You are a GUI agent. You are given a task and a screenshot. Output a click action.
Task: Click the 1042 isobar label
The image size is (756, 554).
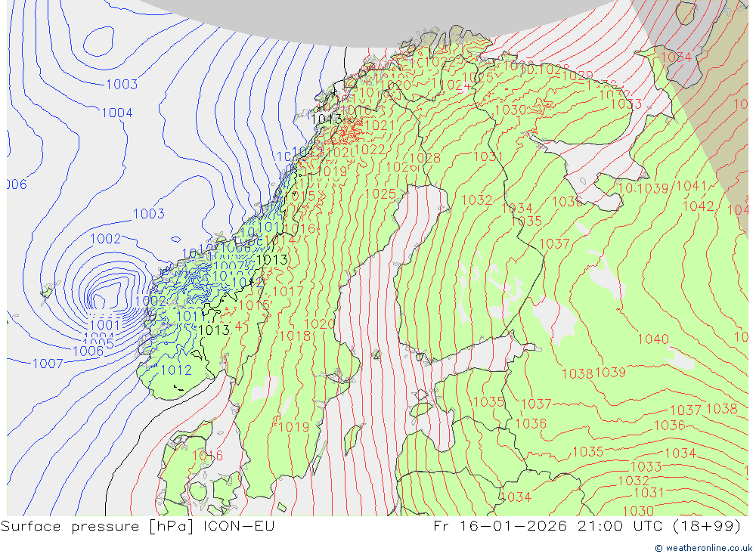coord(698,206)
